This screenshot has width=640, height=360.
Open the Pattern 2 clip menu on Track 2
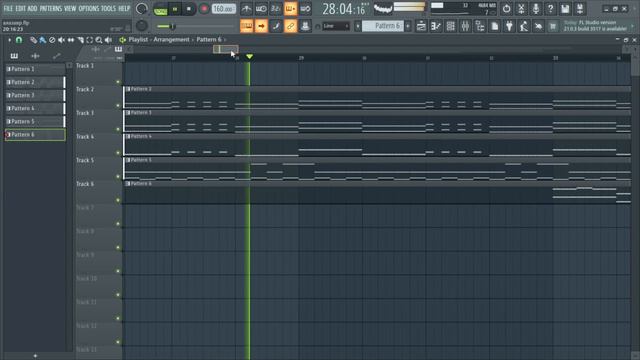point(128,89)
